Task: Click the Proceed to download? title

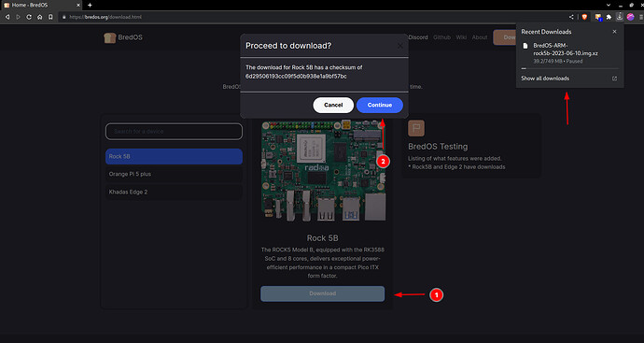Action: 288,46
